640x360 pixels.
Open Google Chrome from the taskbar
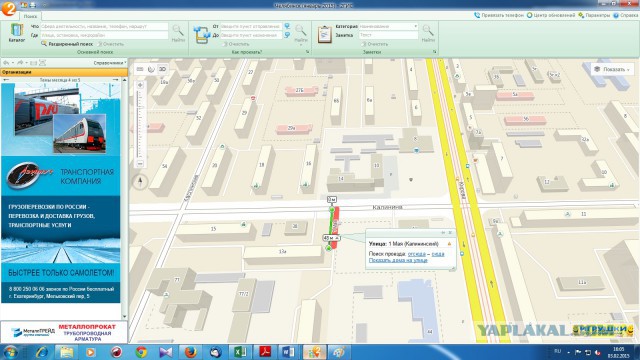[141, 352]
